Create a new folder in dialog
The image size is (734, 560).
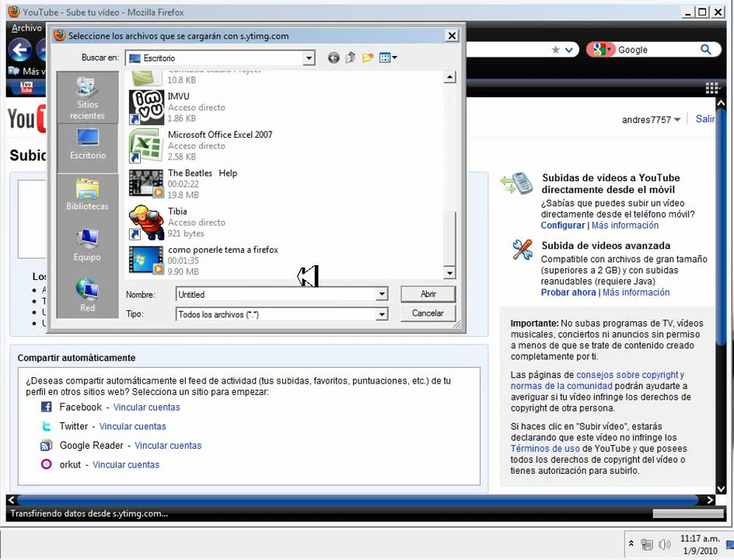(368, 58)
